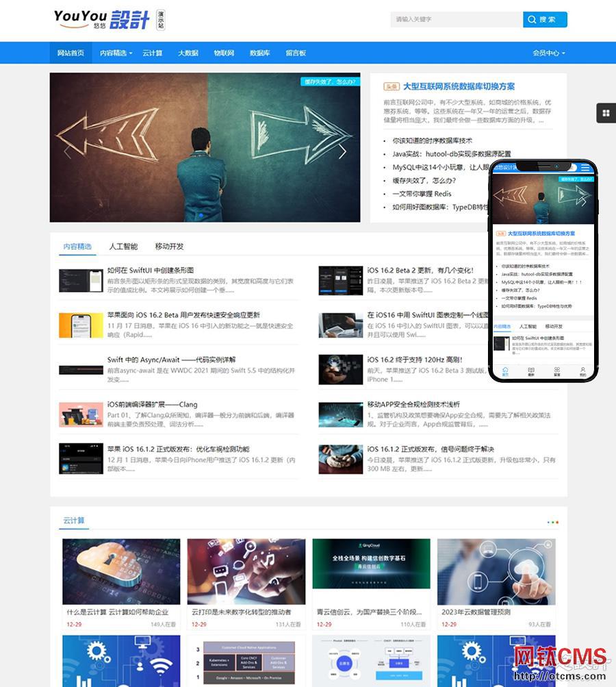Click the search keyword input field

[455, 20]
